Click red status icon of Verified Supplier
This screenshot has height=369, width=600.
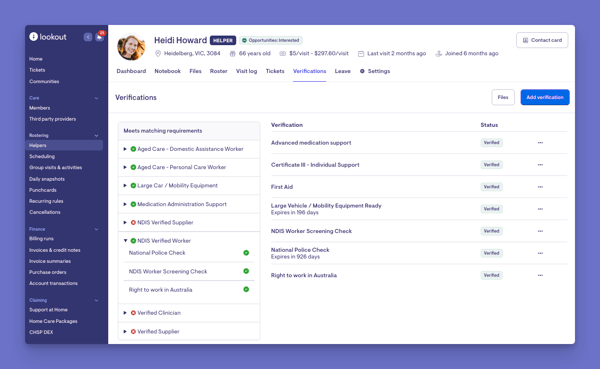coord(133,331)
